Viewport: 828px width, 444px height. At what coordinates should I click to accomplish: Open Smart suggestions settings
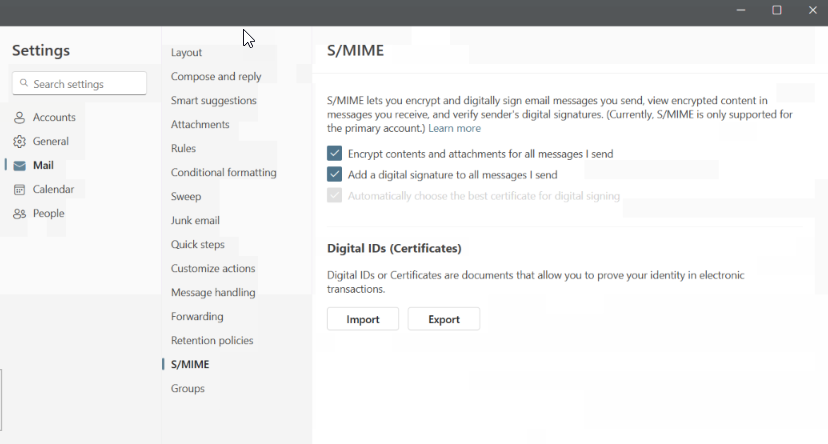pyautogui.click(x=214, y=100)
